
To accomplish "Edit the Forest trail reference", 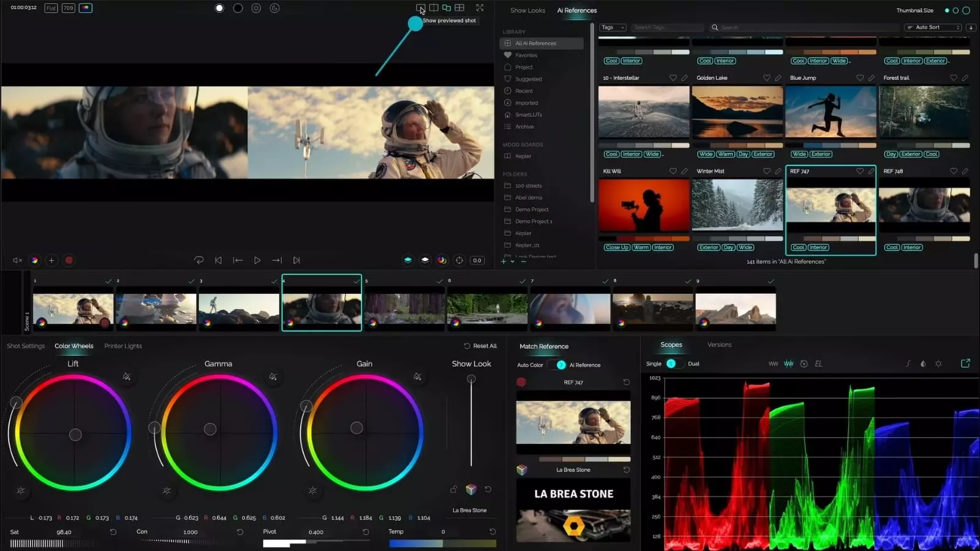I will (x=965, y=78).
